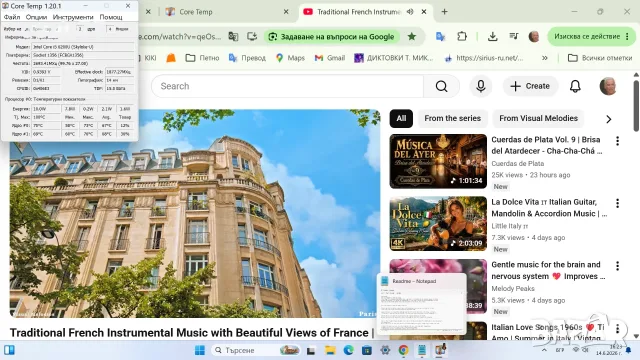Open YouTube notifications bell
The width and height of the screenshot is (640, 360).
pos(575,86)
